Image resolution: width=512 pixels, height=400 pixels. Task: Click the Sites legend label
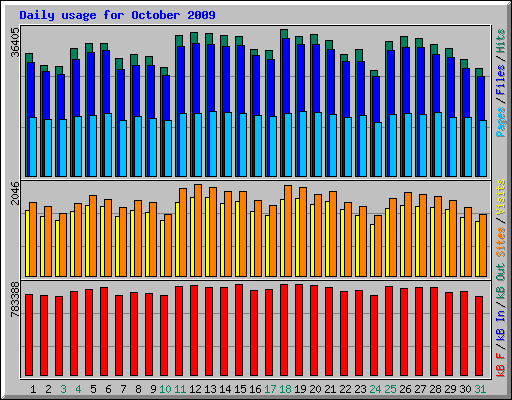coord(501,242)
